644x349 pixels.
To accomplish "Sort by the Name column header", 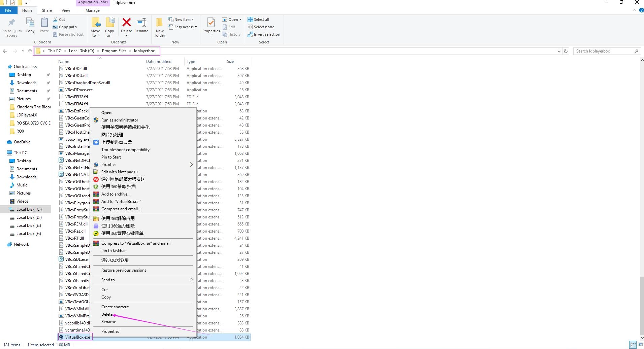I will pos(100,62).
